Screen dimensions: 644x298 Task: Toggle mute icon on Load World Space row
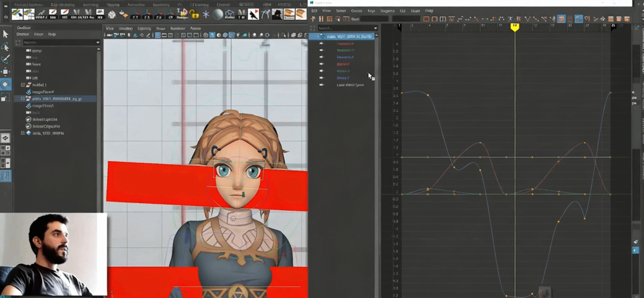(x=322, y=85)
